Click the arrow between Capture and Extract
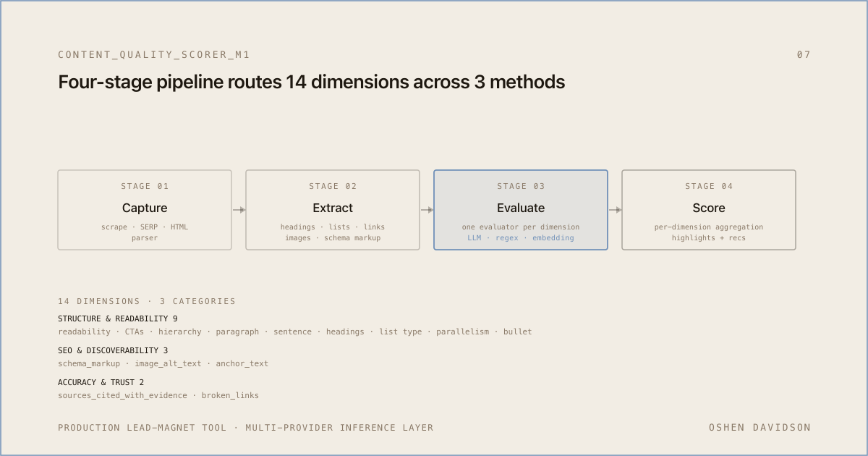868x456 pixels. [239, 210]
